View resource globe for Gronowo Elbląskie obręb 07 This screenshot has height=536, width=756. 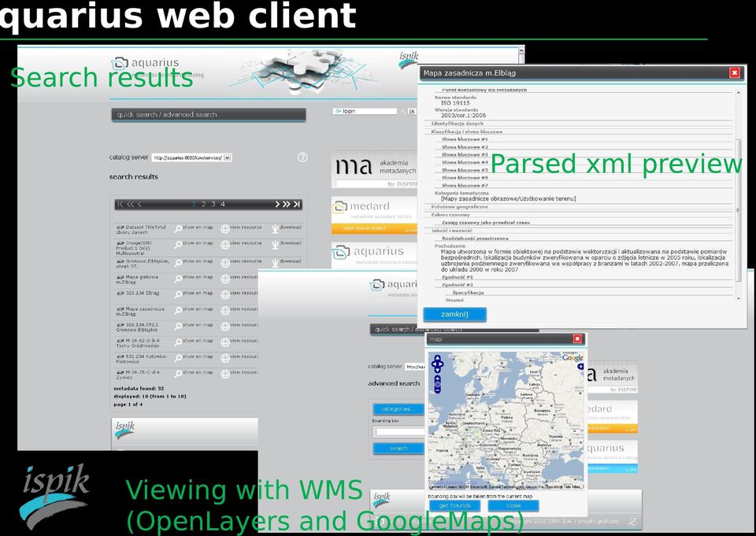[x=225, y=263]
